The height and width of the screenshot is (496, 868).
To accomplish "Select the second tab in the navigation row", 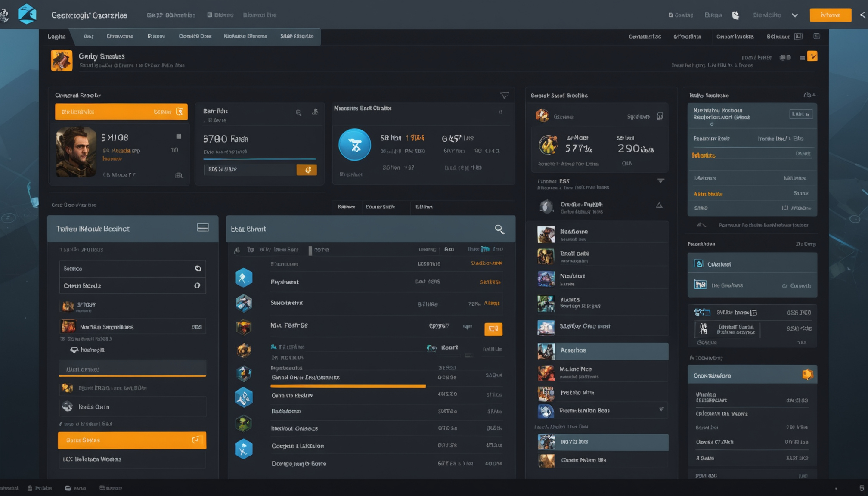I will coord(88,37).
